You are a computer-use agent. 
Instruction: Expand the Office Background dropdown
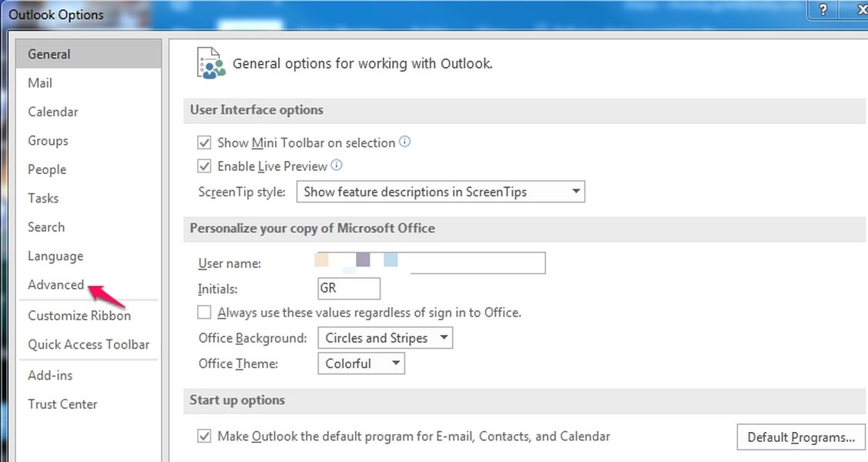(385, 338)
